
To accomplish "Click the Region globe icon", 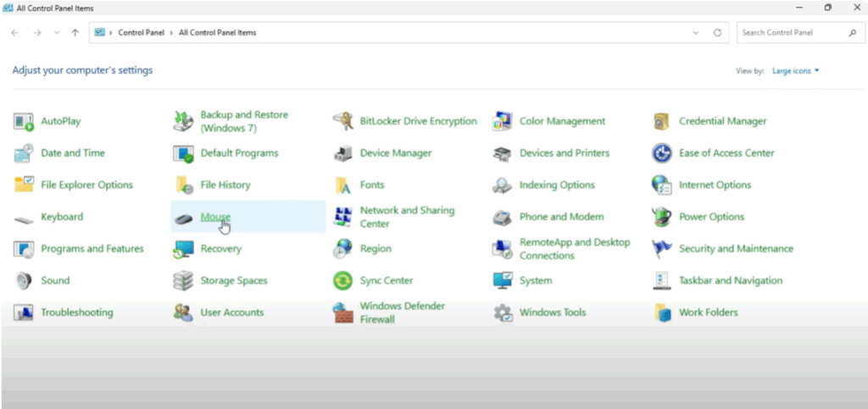I will (x=342, y=249).
